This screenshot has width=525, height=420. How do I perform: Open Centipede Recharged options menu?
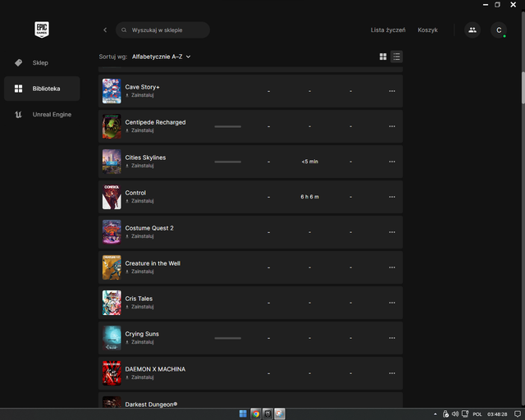pyautogui.click(x=392, y=126)
